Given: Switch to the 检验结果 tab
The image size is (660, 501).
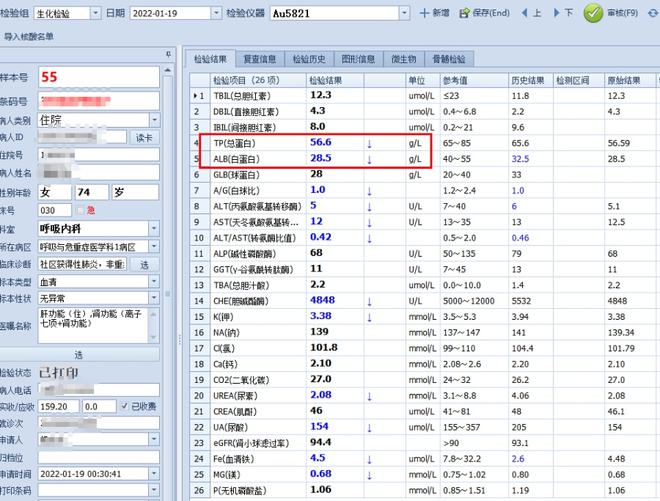Looking at the screenshot, I should point(210,59).
